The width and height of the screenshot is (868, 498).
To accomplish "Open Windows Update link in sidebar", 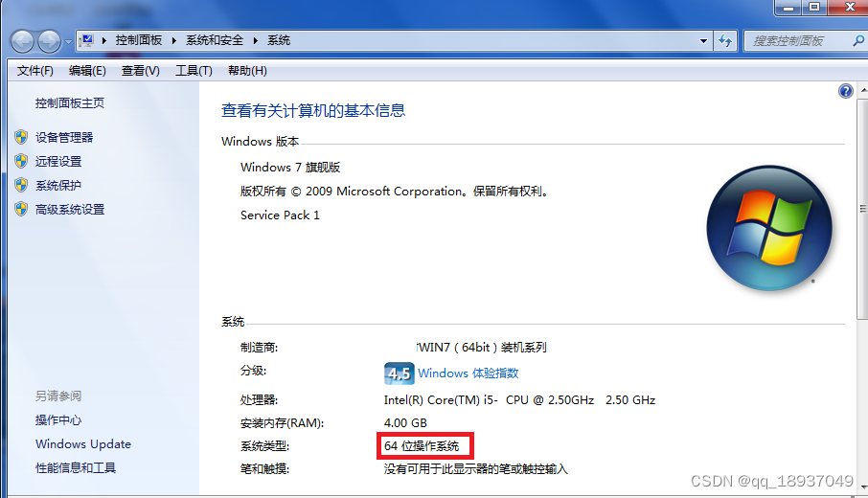I will click(x=83, y=444).
